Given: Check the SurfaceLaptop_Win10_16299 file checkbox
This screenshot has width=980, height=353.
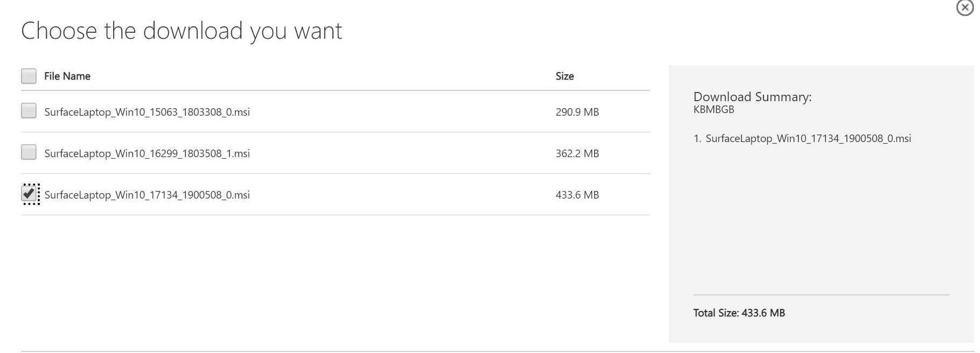Looking at the screenshot, I should 29,152.
